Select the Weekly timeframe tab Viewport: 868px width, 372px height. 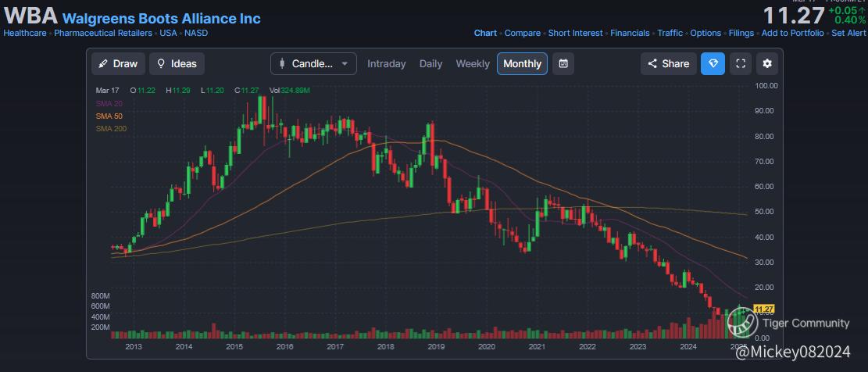click(473, 64)
